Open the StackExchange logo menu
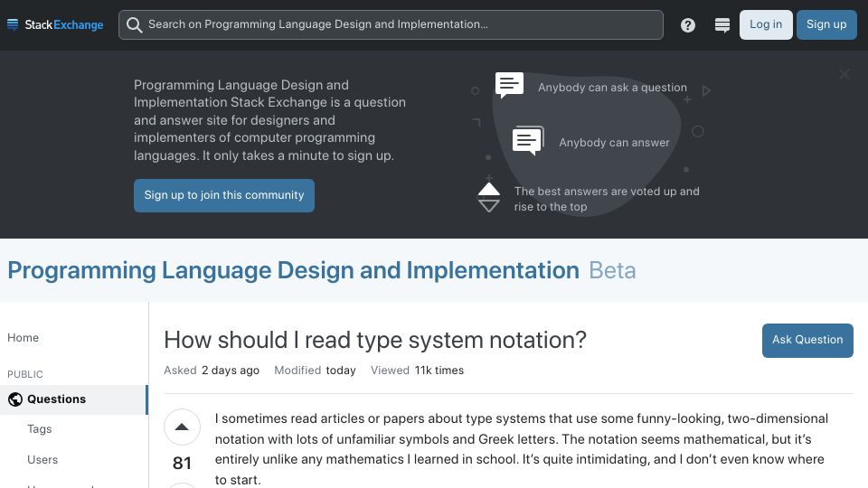Viewport: 868px width, 488px height. [55, 25]
